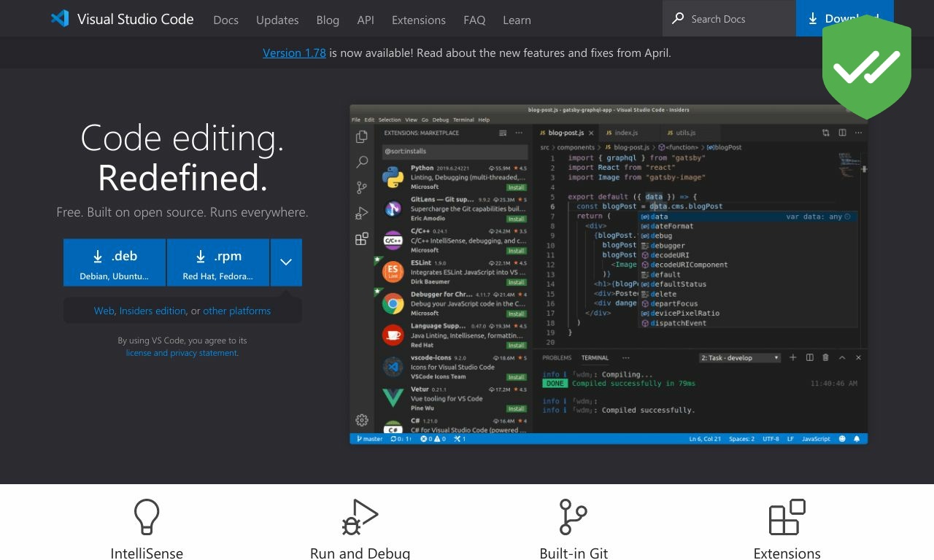This screenshot has height=560, width=934.
Task: Open the other platforms link
Action: click(237, 311)
